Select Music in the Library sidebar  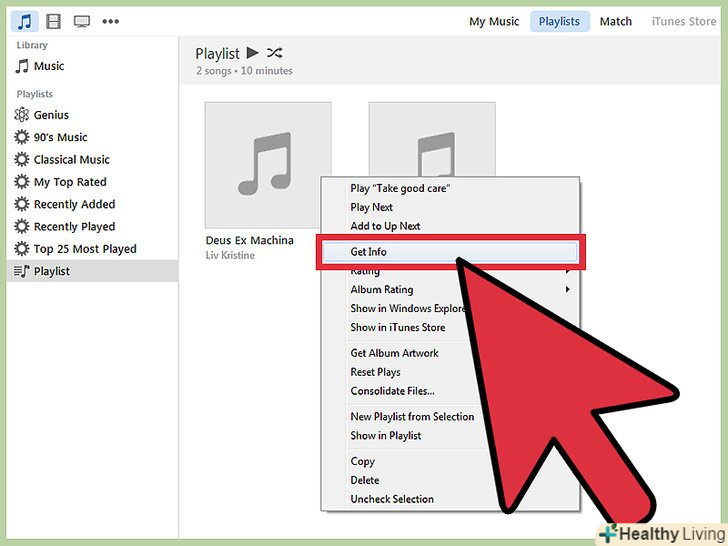tap(49, 66)
